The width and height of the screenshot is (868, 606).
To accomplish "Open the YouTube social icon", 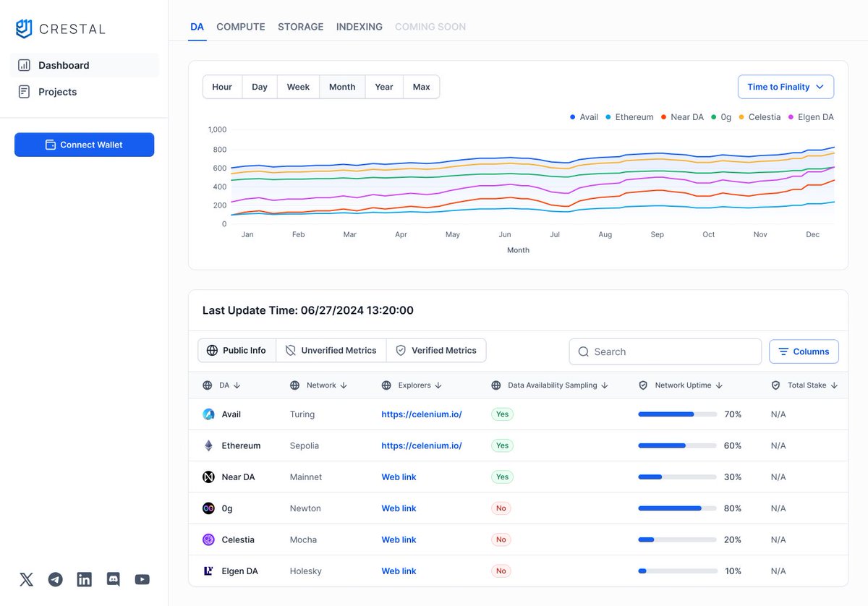I will tap(142, 579).
